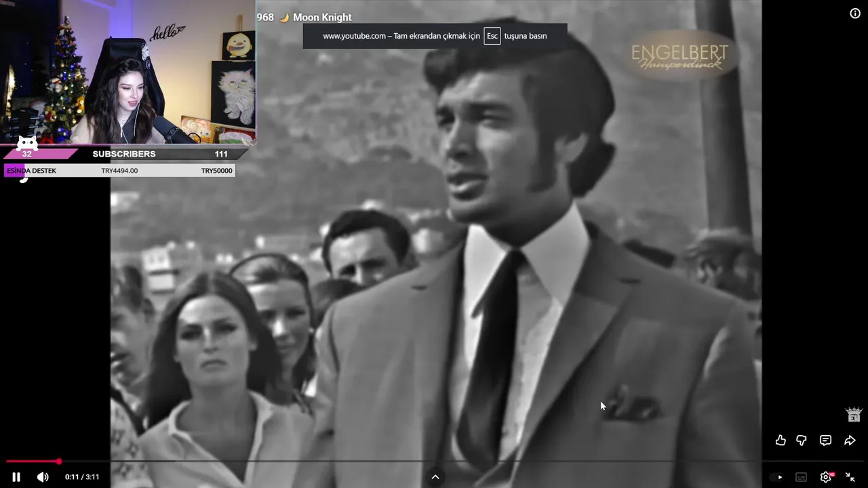The image size is (868, 488).
Task: Click the TRY4494.00 donation amount
Action: coord(119,171)
